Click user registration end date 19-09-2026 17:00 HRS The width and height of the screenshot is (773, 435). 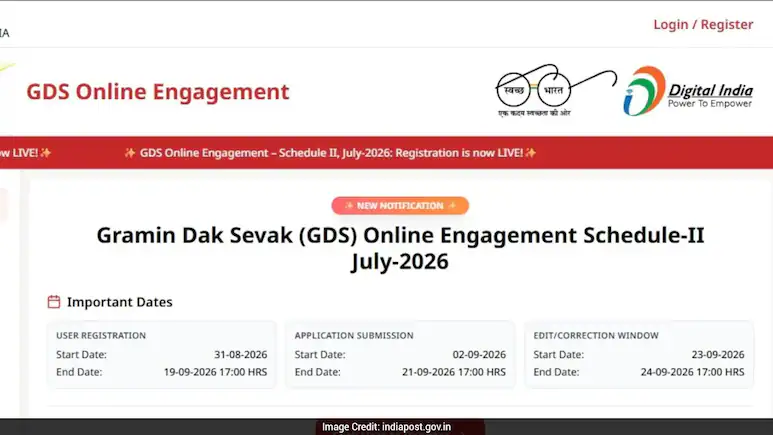(215, 372)
